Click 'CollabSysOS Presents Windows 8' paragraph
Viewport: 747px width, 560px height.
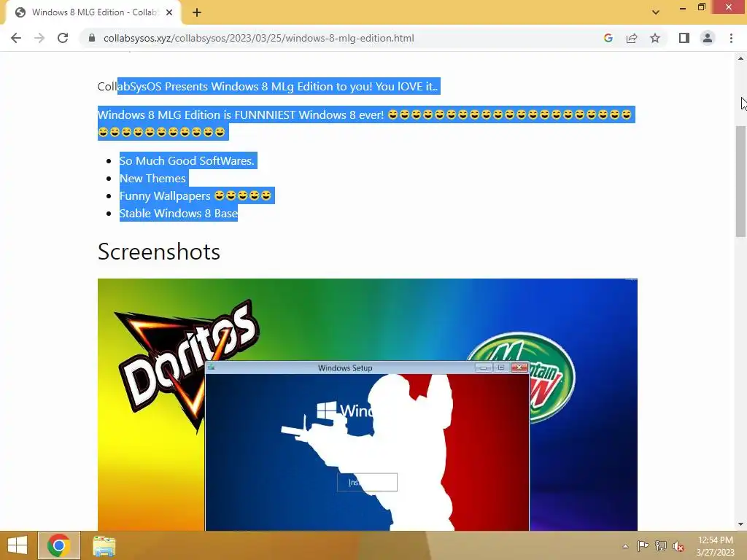point(267,86)
